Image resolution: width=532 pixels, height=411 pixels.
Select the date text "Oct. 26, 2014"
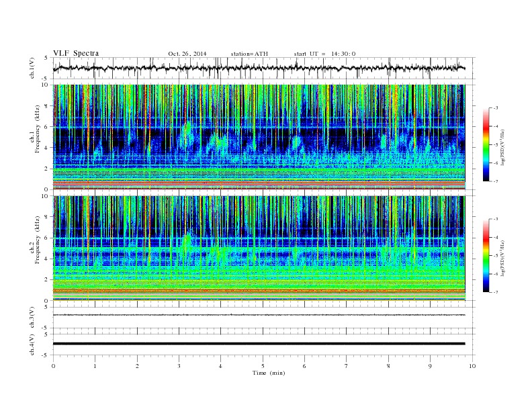coord(187,54)
